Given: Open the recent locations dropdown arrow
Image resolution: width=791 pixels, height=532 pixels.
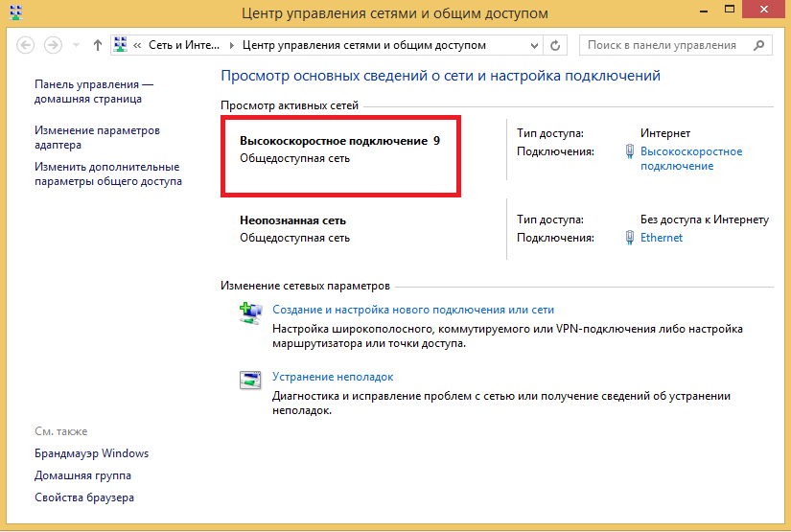Looking at the screenshot, I should coord(77,45).
